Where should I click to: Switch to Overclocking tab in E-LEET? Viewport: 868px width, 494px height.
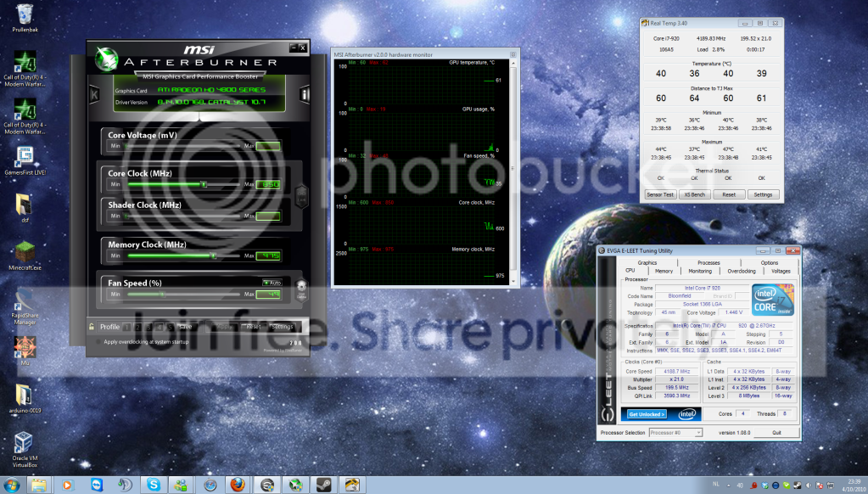pos(742,271)
